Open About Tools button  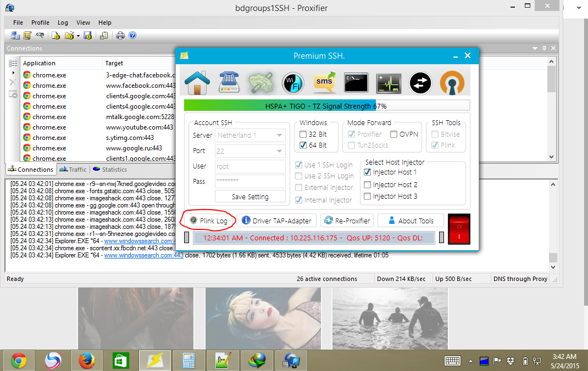pyautogui.click(x=411, y=221)
